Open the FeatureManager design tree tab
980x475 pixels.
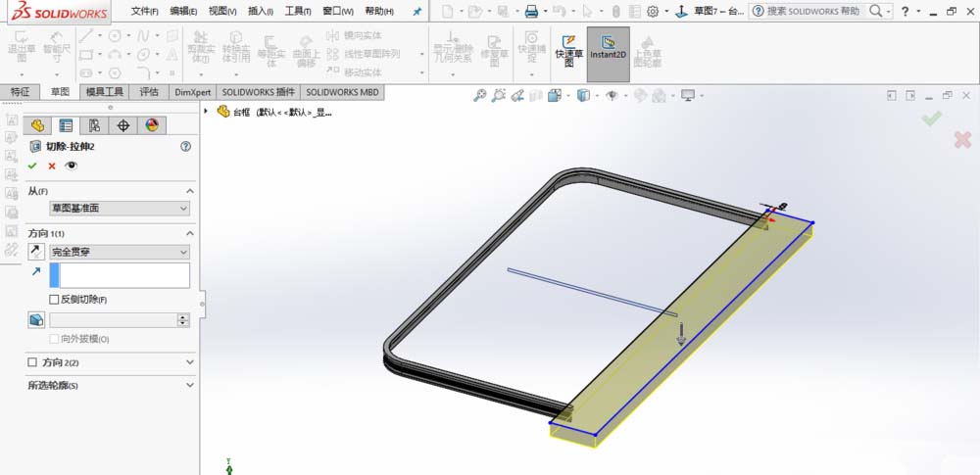click(37, 125)
